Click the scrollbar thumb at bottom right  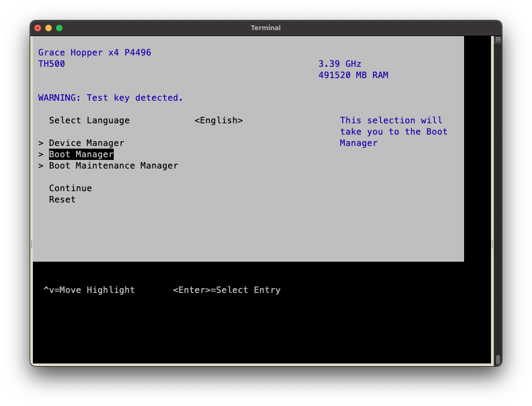(x=498, y=359)
